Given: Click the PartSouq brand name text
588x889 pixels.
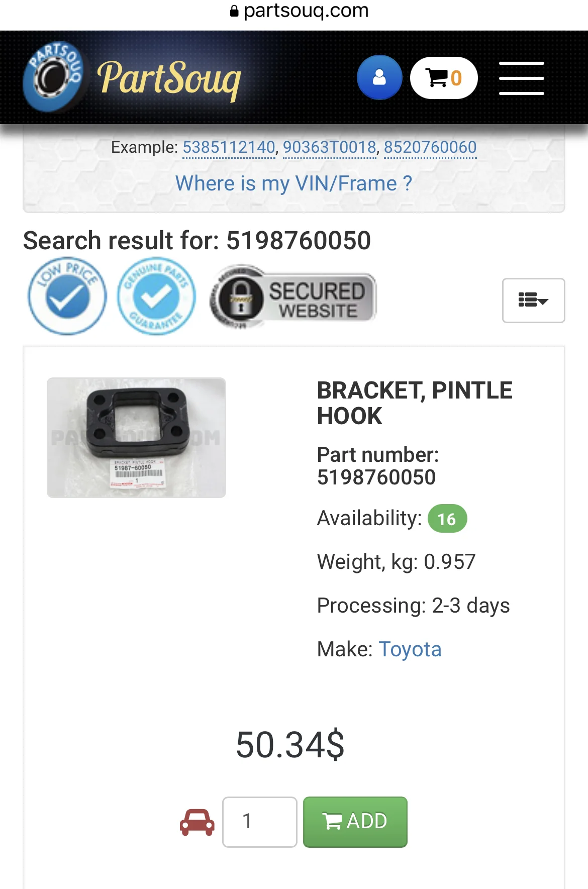Looking at the screenshot, I should [169, 78].
